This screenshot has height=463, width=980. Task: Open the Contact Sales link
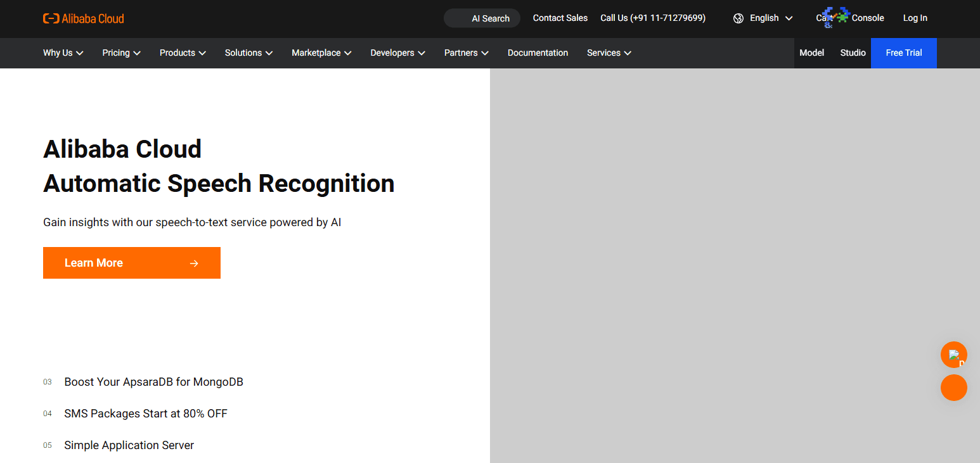click(560, 18)
